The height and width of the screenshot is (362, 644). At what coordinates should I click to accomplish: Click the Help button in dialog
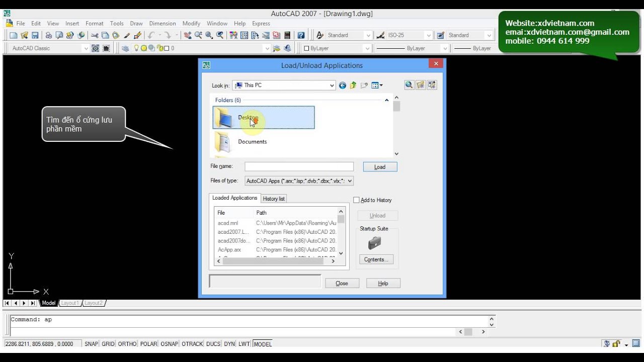[383, 284]
